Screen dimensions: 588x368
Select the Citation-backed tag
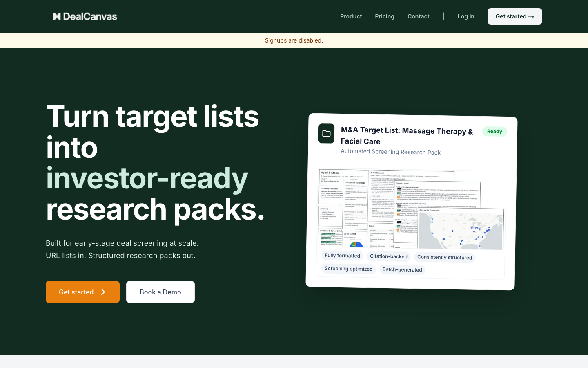[389, 256]
